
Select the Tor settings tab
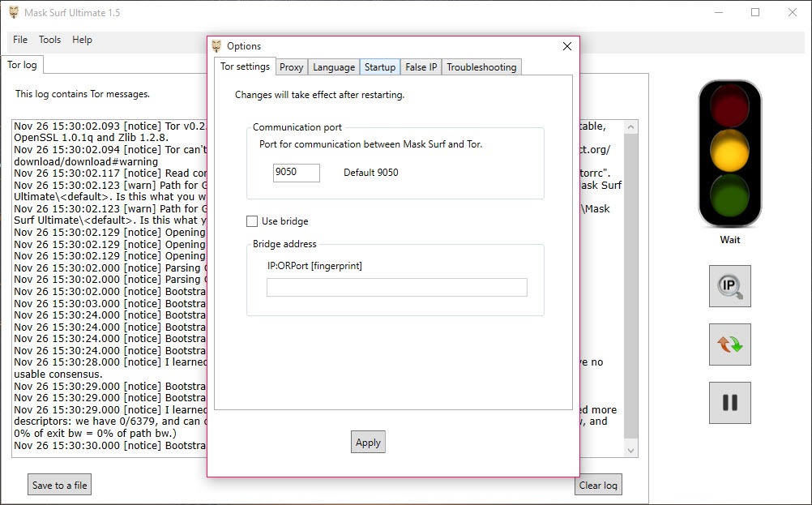click(245, 66)
